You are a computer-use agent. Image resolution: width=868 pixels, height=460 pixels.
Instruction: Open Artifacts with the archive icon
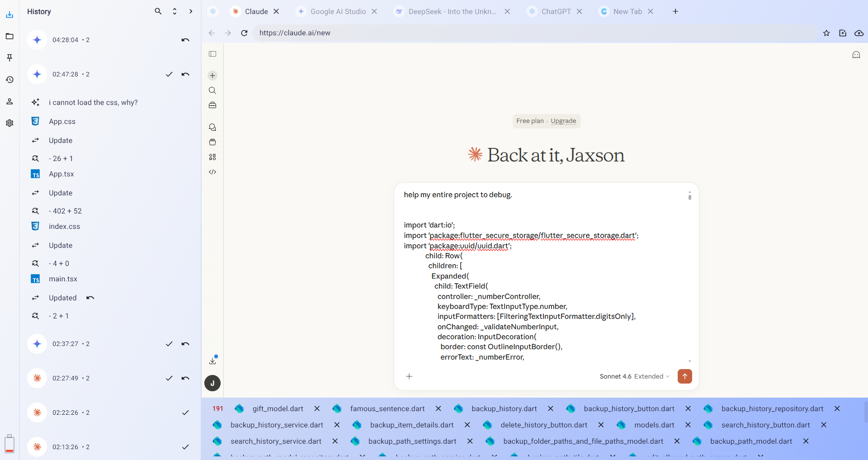212,142
